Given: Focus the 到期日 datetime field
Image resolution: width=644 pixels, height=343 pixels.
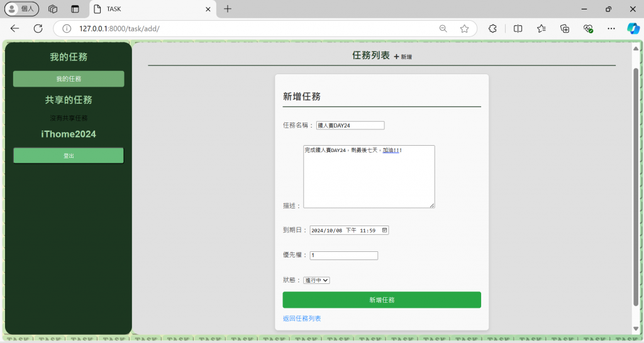Looking at the screenshot, I should point(349,230).
